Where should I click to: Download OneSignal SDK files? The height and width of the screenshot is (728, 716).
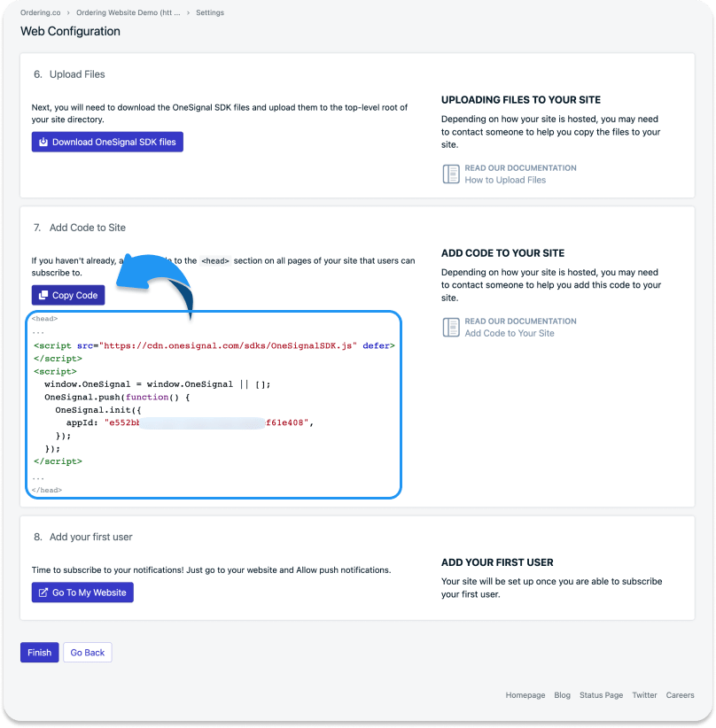pos(107,142)
